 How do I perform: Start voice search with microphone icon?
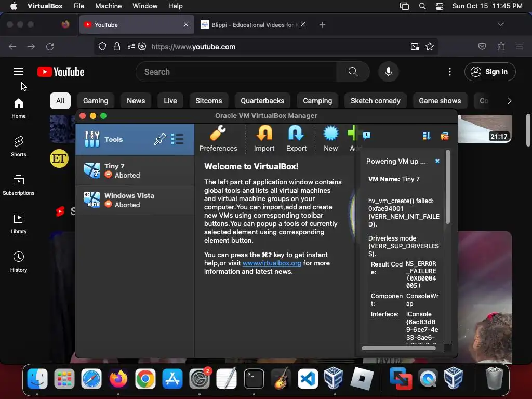[389, 72]
